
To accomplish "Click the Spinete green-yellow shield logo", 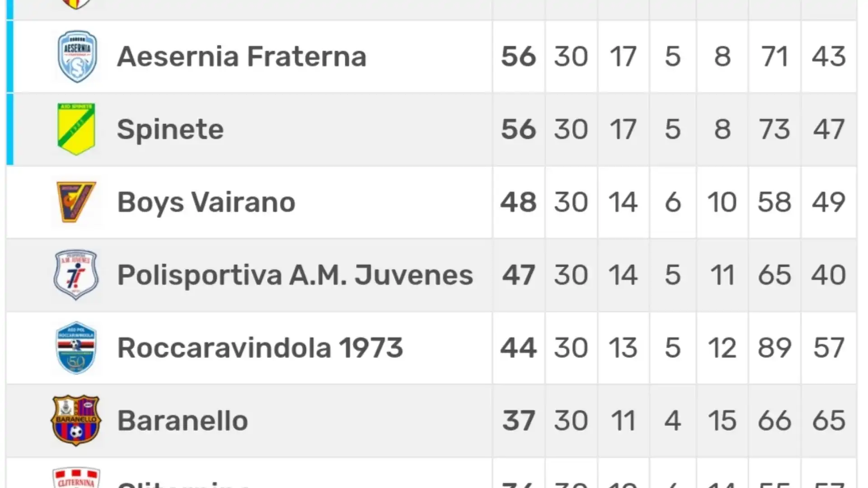I will point(76,129).
